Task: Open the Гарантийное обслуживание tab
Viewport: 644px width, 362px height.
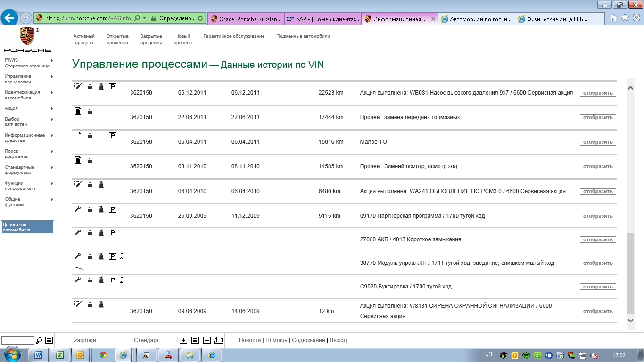Action: pos(234,36)
